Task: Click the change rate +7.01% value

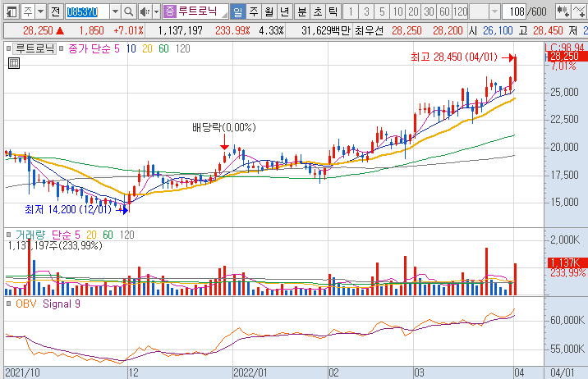Action: pyautogui.click(x=128, y=30)
